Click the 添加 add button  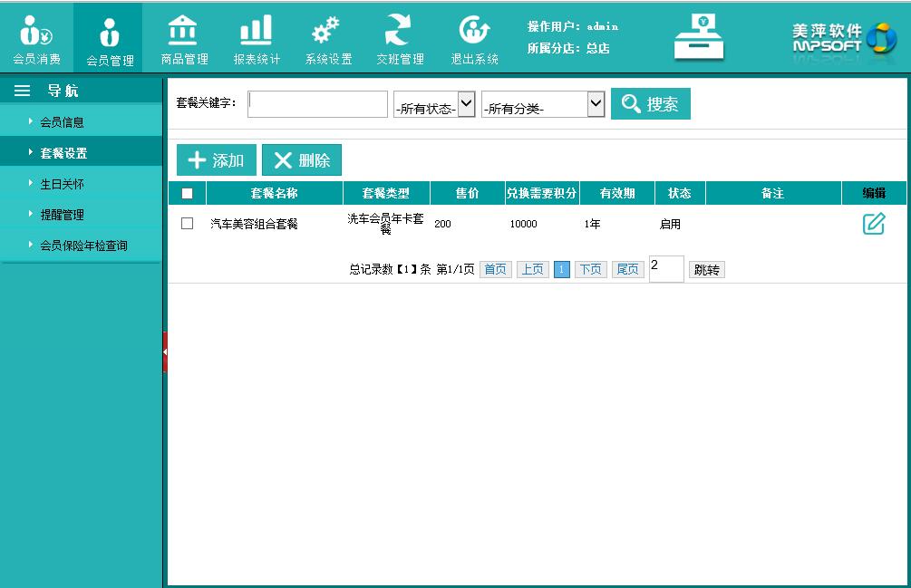point(217,160)
